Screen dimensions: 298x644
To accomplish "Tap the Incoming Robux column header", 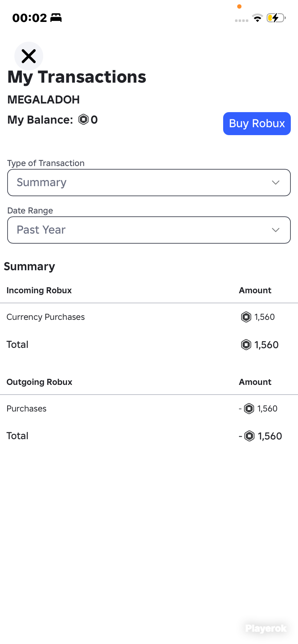I will pos(39,290).
